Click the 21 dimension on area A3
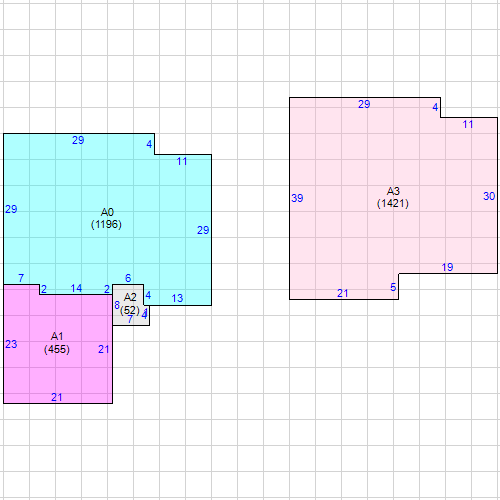Screen dimensions: 500x500 click(x=342, y=293)
